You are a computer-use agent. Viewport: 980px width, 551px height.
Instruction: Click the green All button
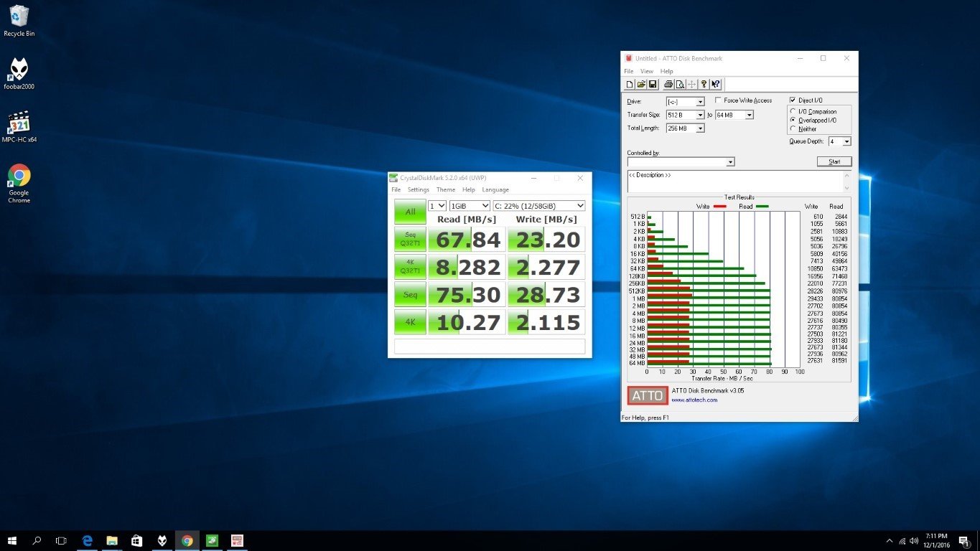(x=410, y=212)
